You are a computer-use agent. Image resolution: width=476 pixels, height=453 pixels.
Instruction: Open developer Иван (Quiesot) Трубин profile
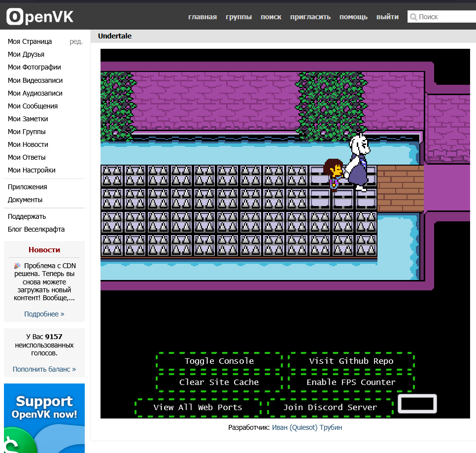(x=307, y=427)
